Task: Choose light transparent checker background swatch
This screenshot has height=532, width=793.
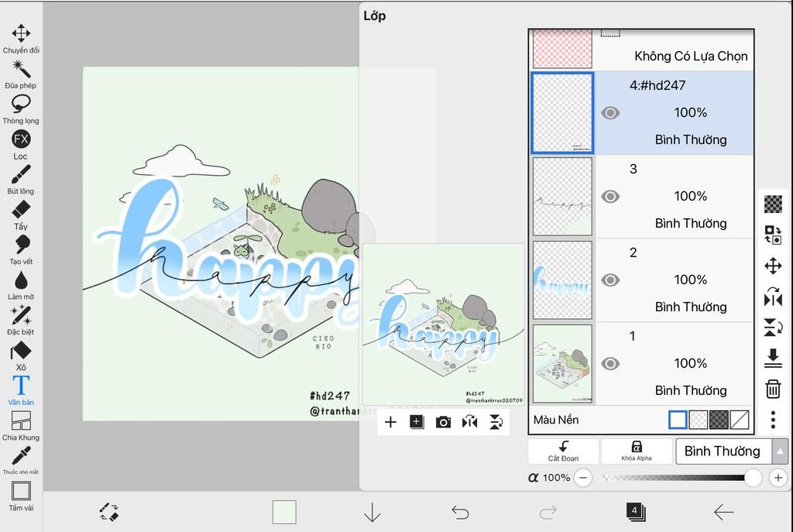Action: (x=699, y=420)
